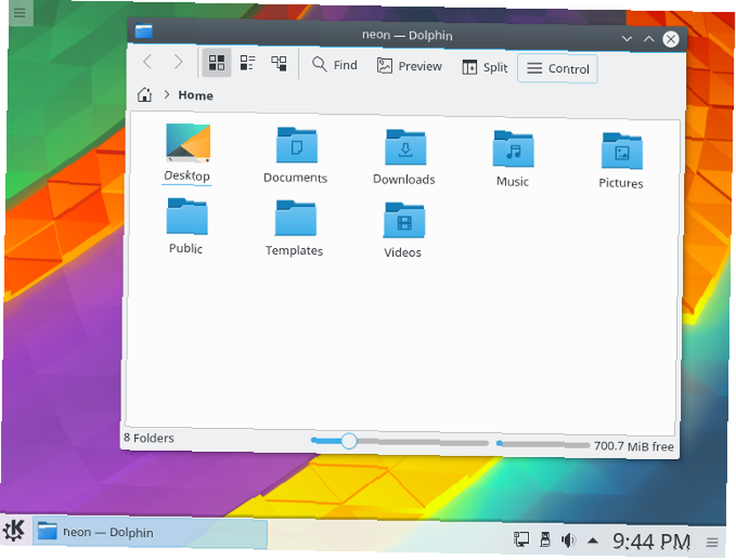Open the panel settings hamburger icon
Image resolution: width=736 pixels, height=560 pixels.
[x=712, y=542]
